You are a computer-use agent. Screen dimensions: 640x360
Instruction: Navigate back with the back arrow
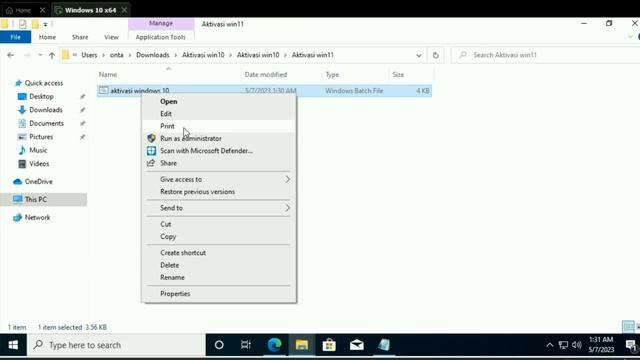(11, 55)
